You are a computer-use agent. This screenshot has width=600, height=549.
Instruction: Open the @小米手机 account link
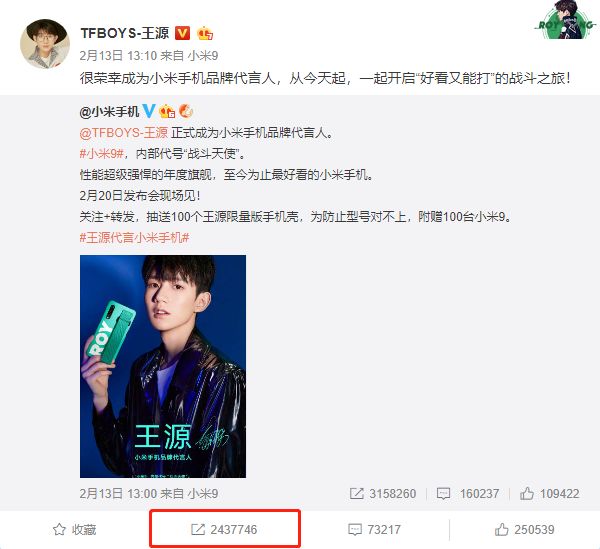(x=109, y=112)
